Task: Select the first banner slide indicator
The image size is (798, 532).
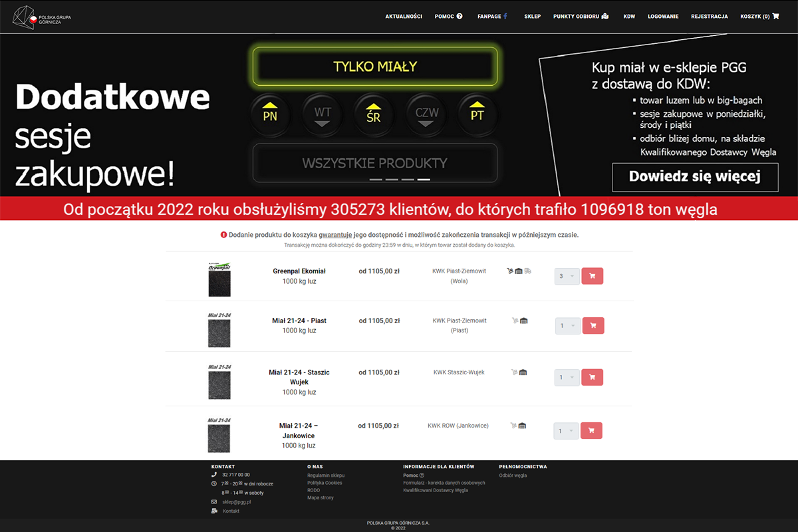Action: (376, 180)
